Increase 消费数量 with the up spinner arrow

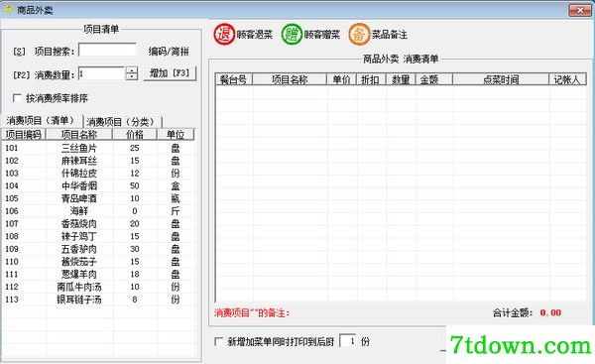point(131,69)
